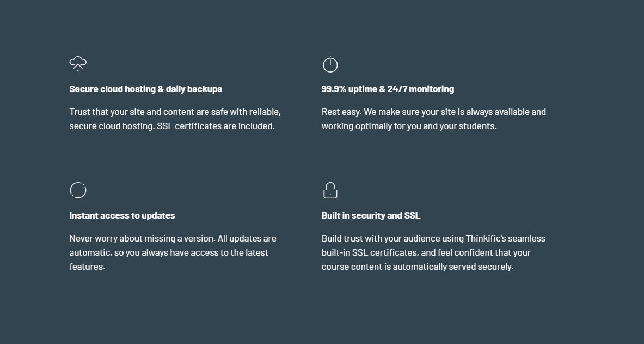The width and height of the screenshot is (644, 344).
Task: Click 'working optimally for you and your students' line
Action: 409,126
